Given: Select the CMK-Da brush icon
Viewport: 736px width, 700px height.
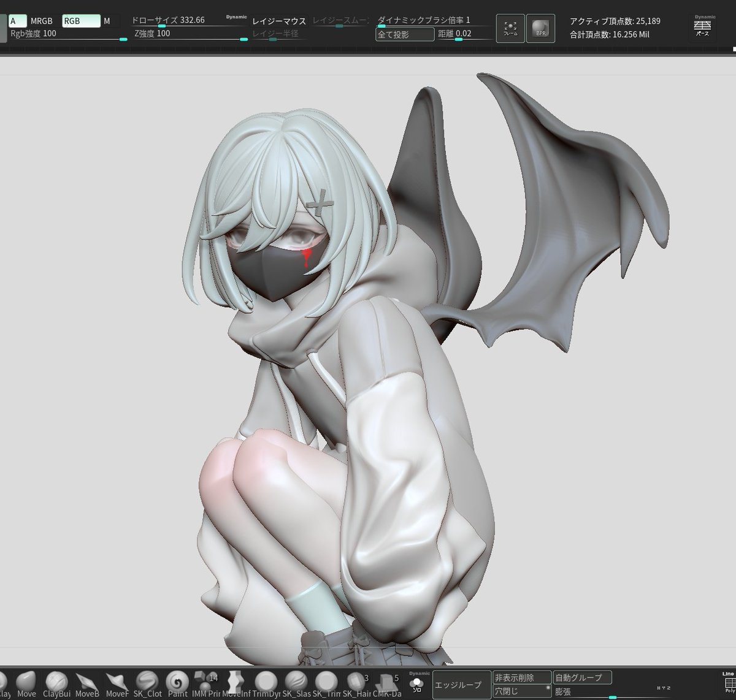Looking at the screenshot, I should (386, 684).
